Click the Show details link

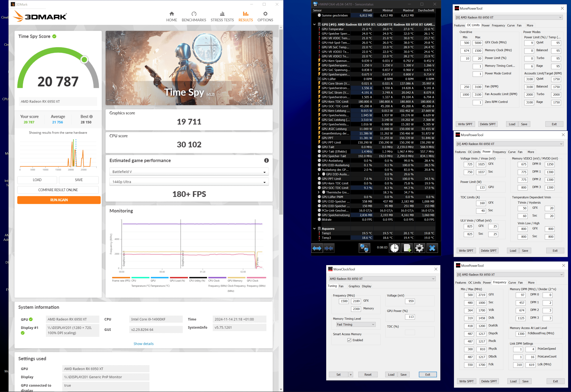[x=143, y=344]
